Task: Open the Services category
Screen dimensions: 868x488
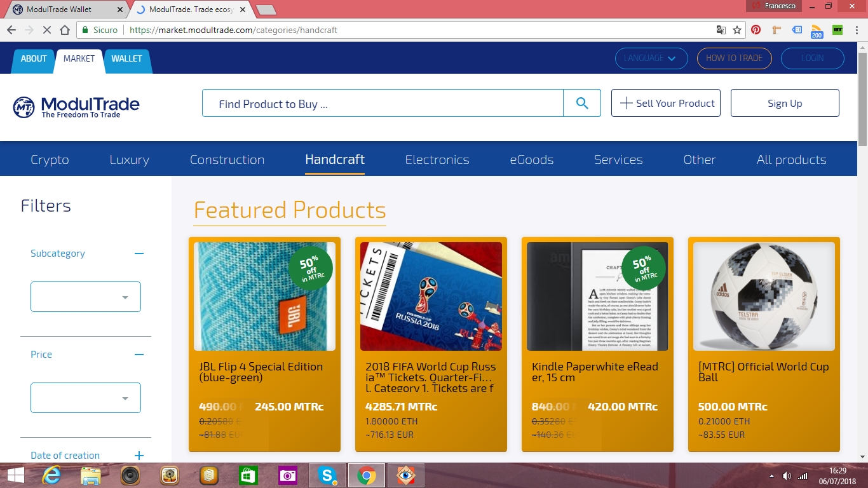Action: [x=618, y=159]
